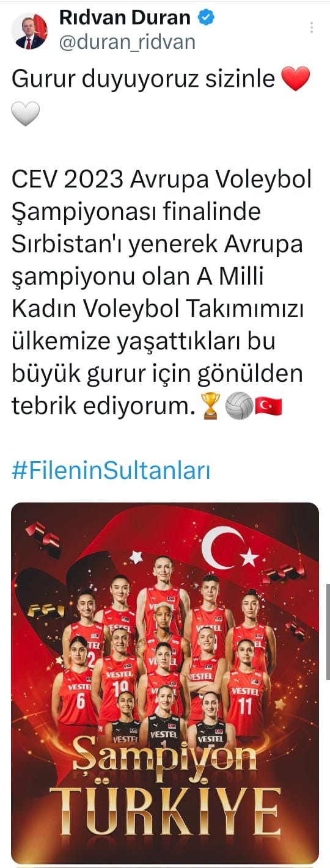Click the player wearing number 11
Image resolution: width=330 pixels, height=868 pixels.
[x=246, y=685]
